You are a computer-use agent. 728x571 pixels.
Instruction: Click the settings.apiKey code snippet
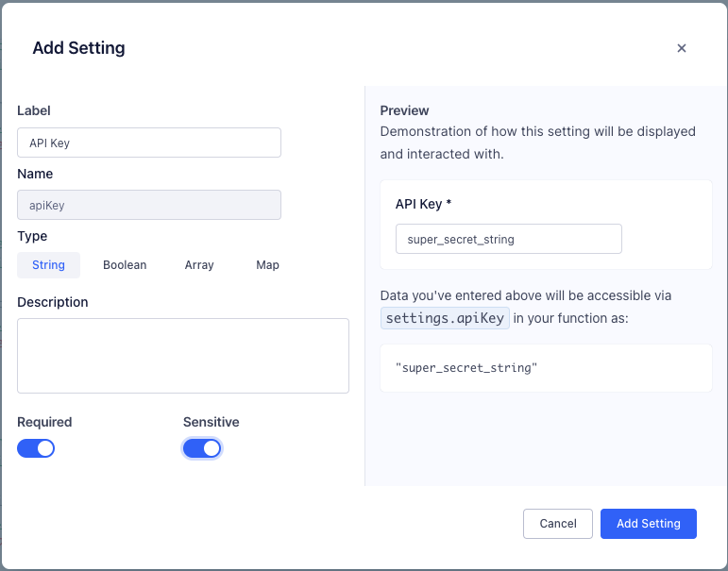click(446, 318)
